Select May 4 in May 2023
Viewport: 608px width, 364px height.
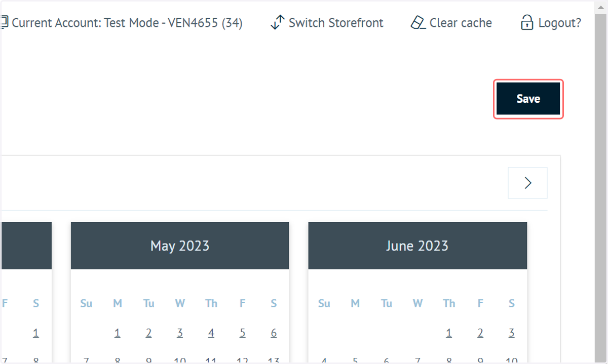211,333
